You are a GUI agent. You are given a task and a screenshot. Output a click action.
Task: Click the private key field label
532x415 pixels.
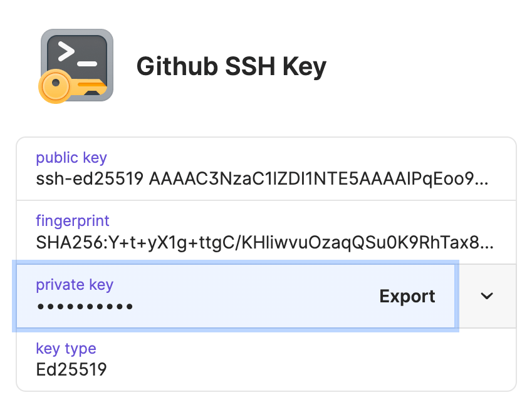pos(75,285)
